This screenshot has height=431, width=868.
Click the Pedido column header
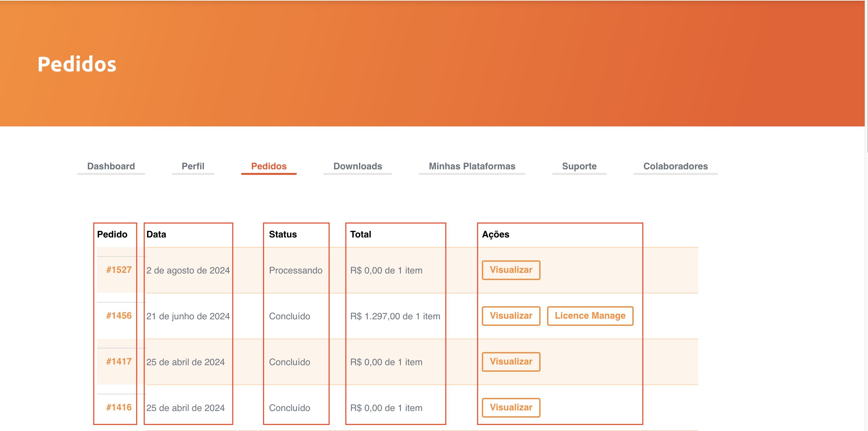[x=112, y=234]
